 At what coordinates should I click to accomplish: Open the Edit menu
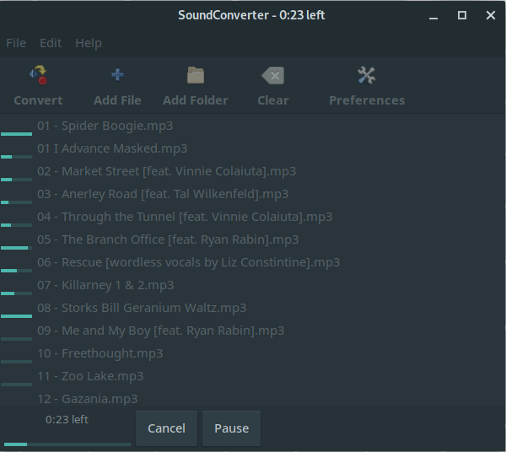click(51, 43)
